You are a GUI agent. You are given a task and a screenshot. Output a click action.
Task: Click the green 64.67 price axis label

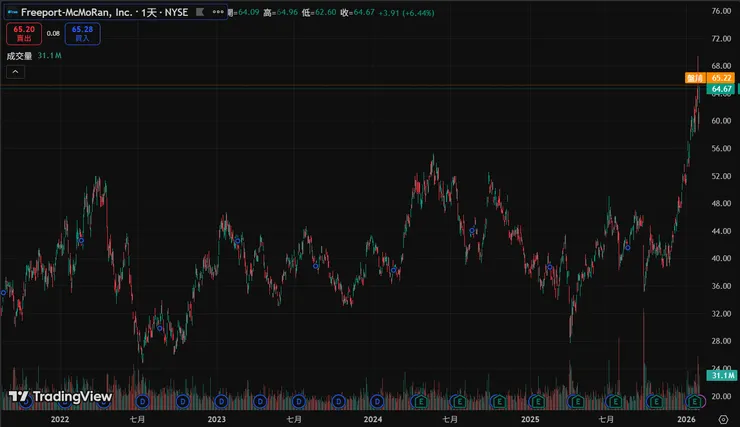tap(721, 89)
